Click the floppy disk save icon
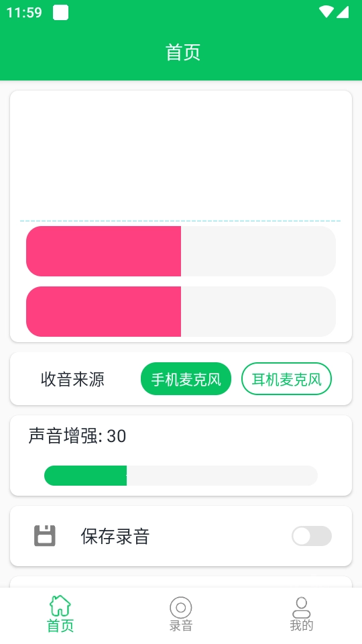Image resolution: width=362 pixels, height=644 pixels. [x=45, y=535]
